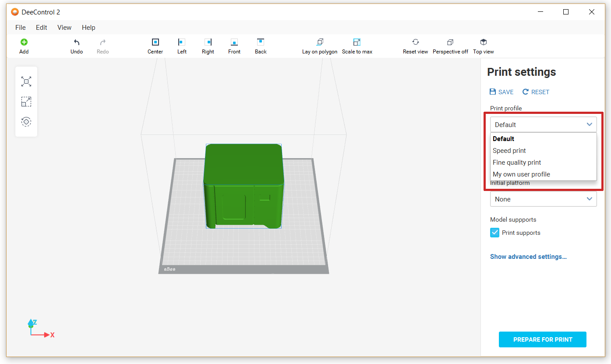Open the File menu
Viewport: 611px width, 364px height.
[x=21, y=28]
